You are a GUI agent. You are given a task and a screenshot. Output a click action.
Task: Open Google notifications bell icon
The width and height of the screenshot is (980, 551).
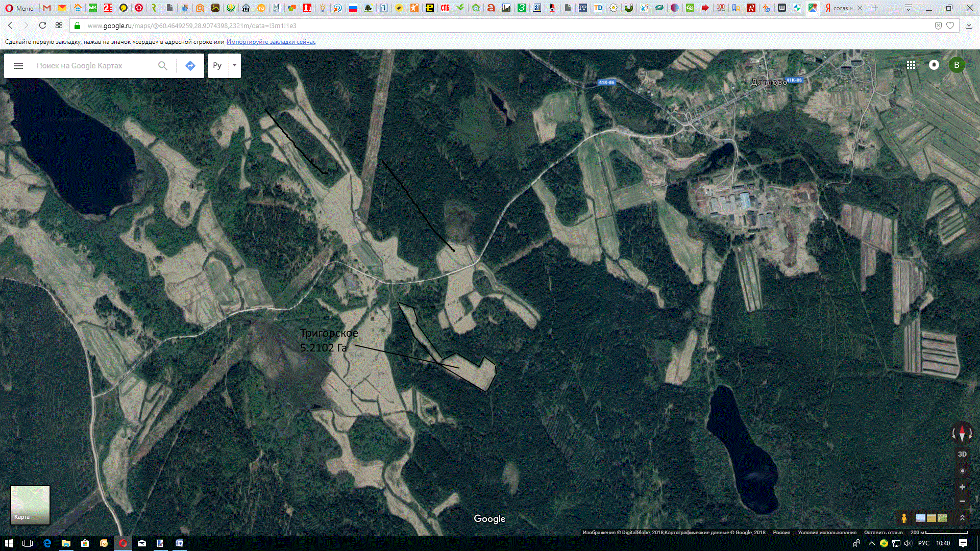[x=934, y=65]
